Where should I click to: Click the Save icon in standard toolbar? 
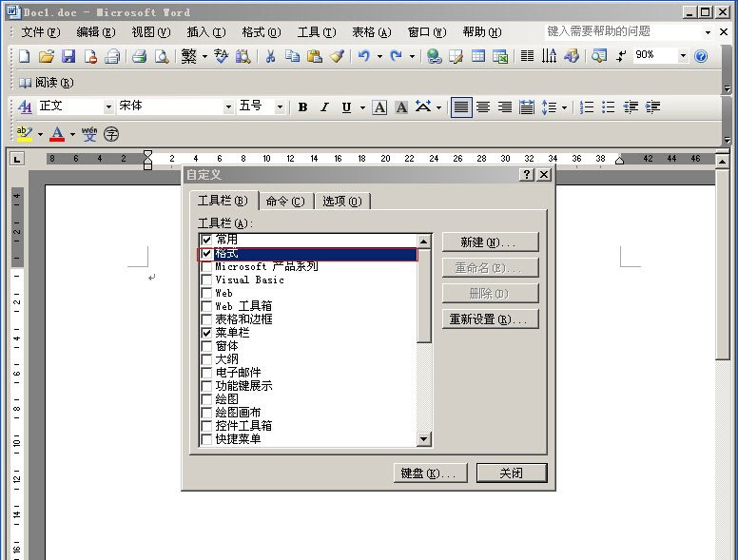point(68,56)
